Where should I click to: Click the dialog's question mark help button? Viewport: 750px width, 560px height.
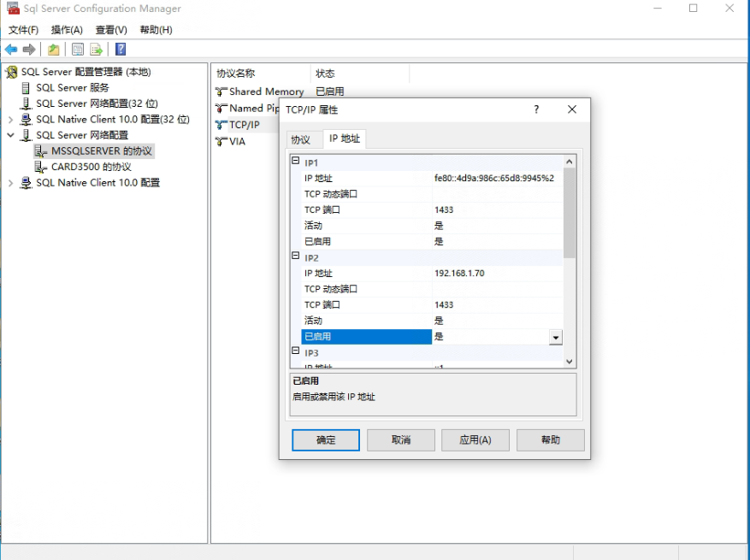click(x=536, y=109)
